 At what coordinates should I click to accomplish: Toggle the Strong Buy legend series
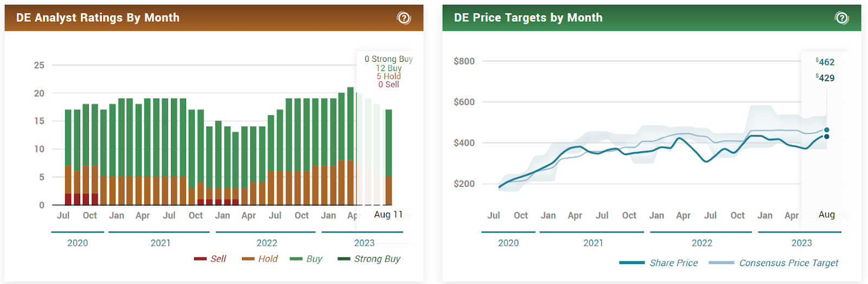(x=369, y=259)
